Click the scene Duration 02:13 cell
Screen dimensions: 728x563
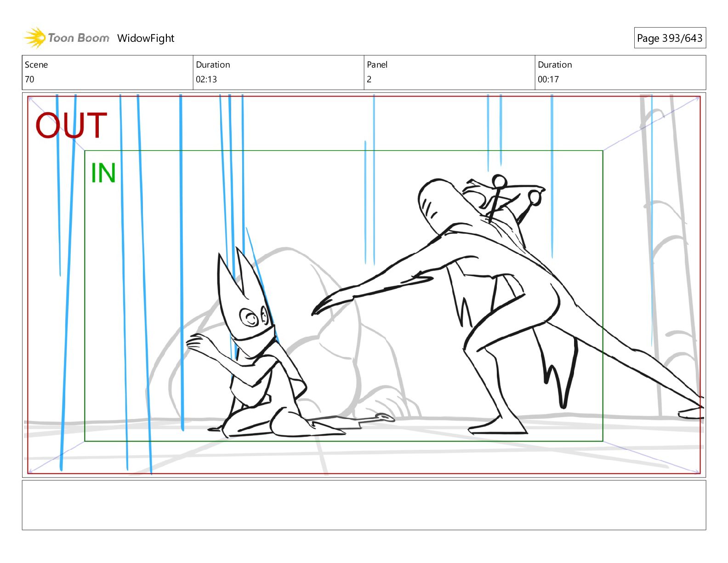pos(278,72)
